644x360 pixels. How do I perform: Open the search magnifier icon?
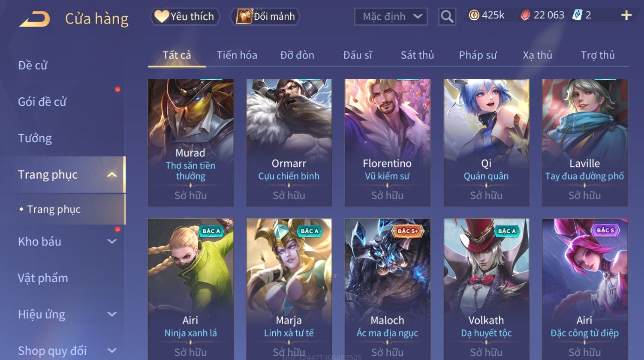(x=447, y=17)
